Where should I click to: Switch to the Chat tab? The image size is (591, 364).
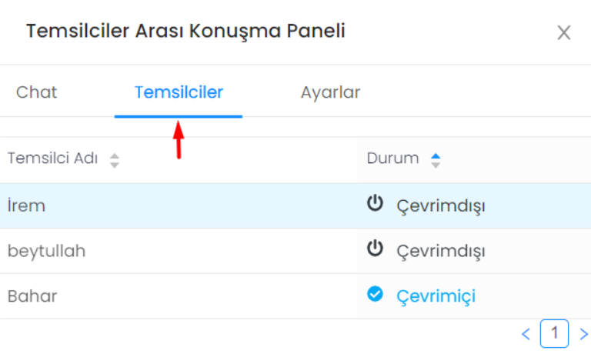point(37,92)
